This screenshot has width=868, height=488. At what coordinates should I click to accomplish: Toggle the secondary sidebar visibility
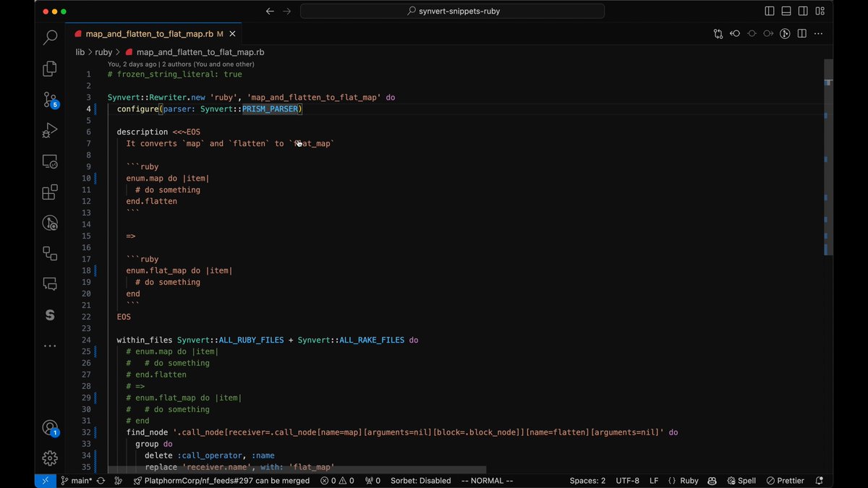tap(802, 12)
